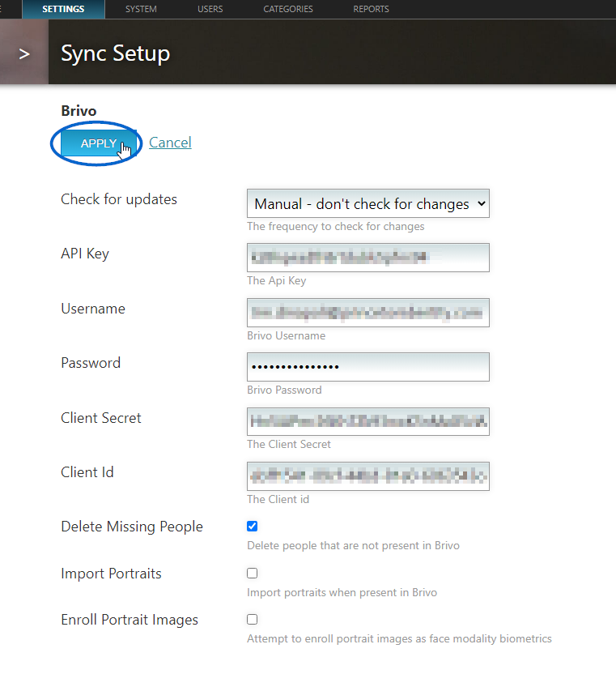The image size is (616, 674).
Task: Click the Brivo section heading
Action: [x=79, y=111]
